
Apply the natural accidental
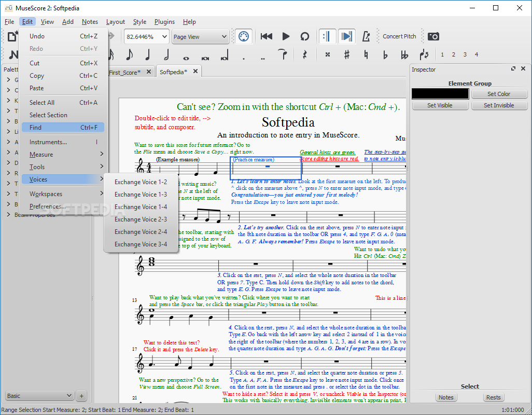pos(366,54)
